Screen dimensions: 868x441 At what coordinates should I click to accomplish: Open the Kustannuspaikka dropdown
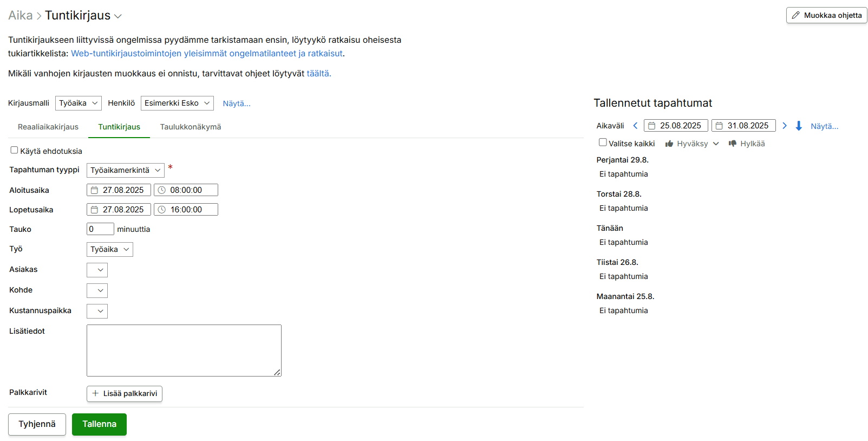click(x=97, y=311)
